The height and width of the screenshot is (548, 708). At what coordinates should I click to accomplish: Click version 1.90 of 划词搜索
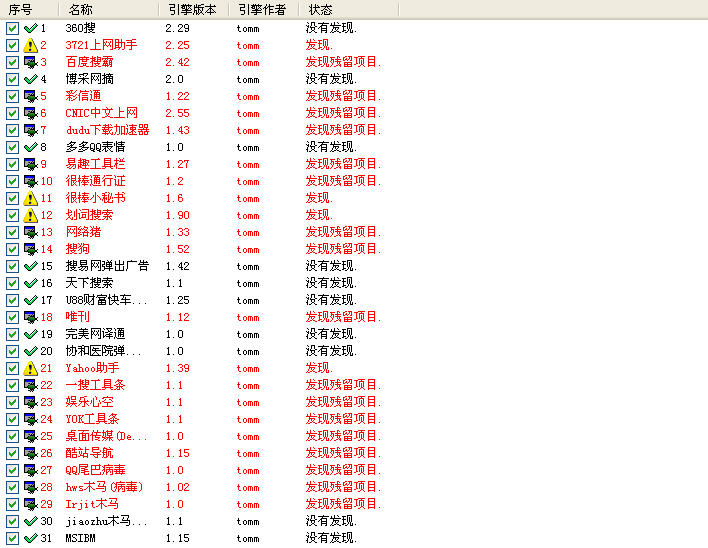coord(177,215)
